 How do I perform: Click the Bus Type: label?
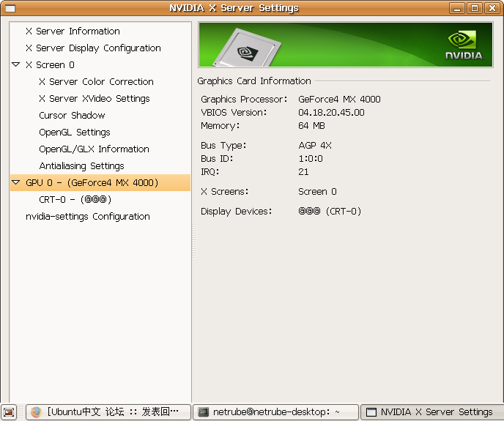(223, 146)
